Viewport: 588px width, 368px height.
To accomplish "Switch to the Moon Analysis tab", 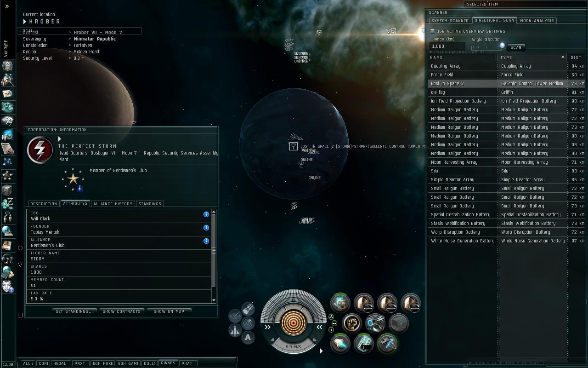I will 537,21.
